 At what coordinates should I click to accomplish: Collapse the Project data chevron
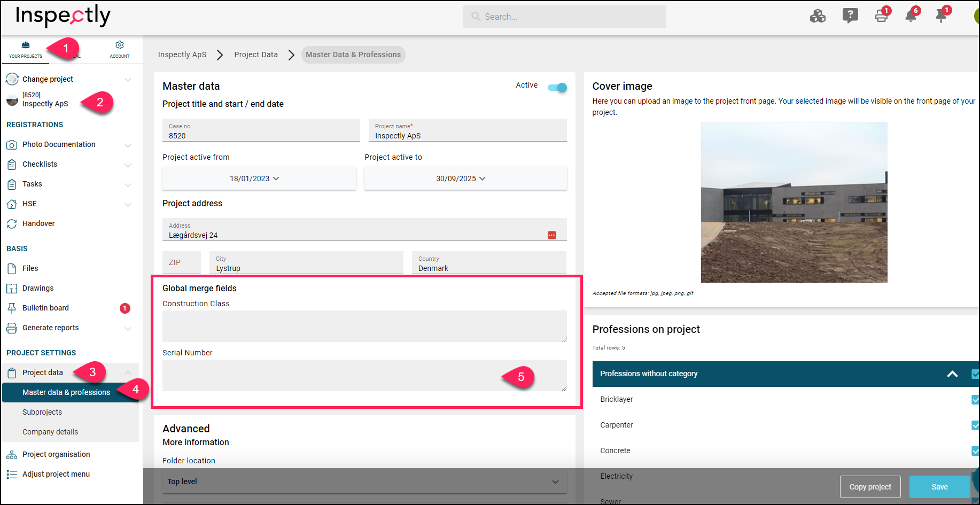point(128,372)
